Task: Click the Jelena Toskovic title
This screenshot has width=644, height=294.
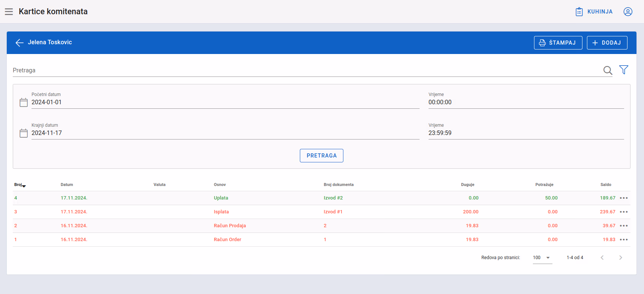Action: point(50,42)
